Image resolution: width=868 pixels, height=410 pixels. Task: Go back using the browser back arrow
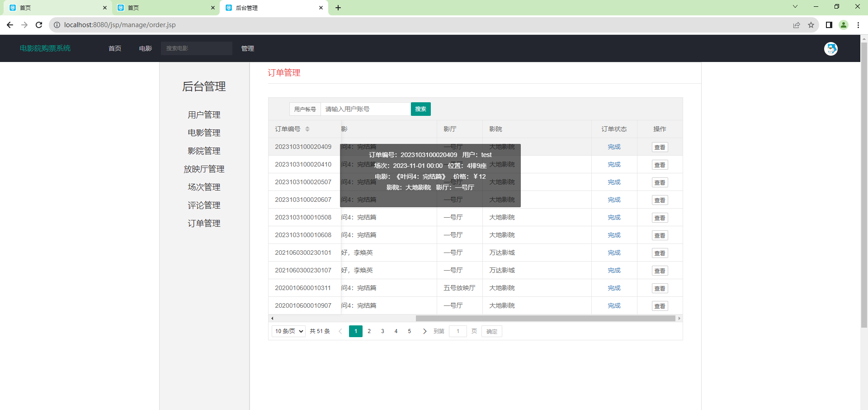pyautogui.click(x=10, y=25)
